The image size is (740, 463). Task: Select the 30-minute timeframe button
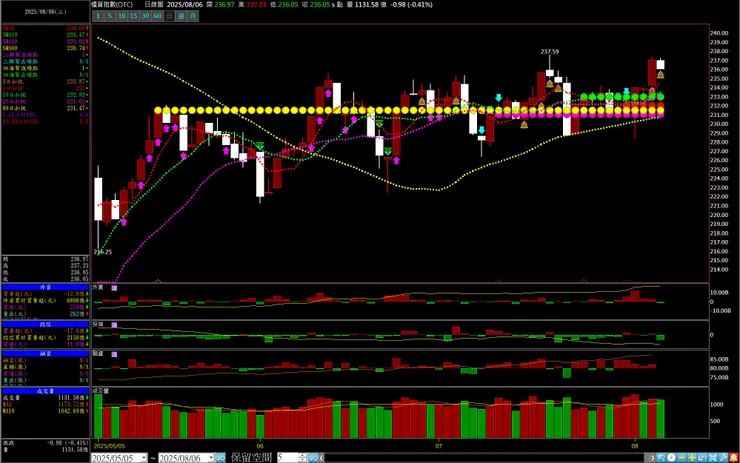tap(145, 16)
